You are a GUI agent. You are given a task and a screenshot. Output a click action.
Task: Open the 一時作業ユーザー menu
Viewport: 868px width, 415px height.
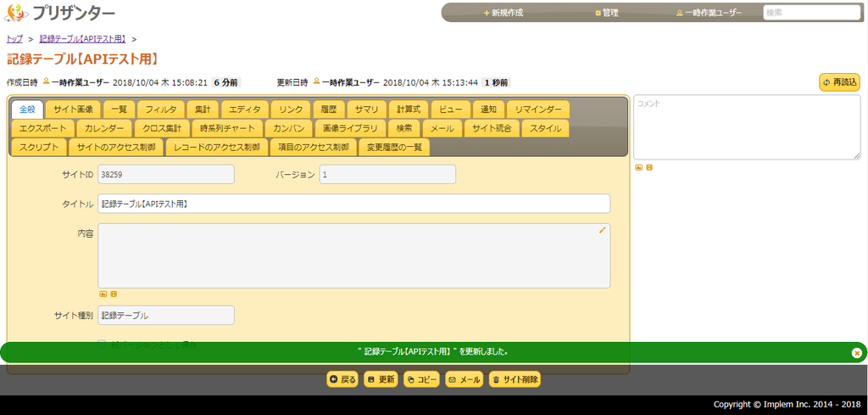coord(709,13)
